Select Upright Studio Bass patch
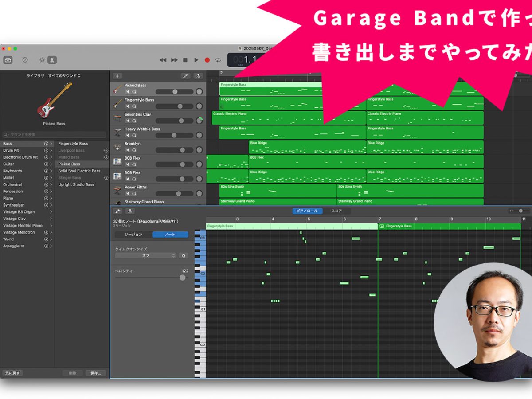The image size is (532, 399). pos(76,184)
